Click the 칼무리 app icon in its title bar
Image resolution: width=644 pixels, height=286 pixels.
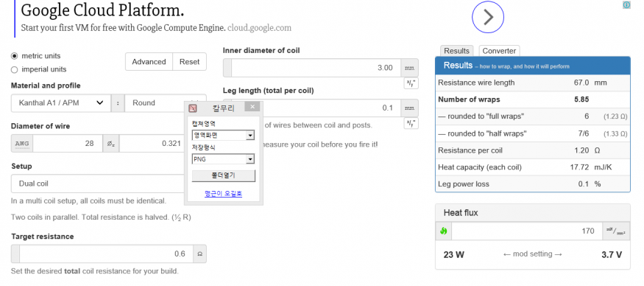(x=193, y=108)
